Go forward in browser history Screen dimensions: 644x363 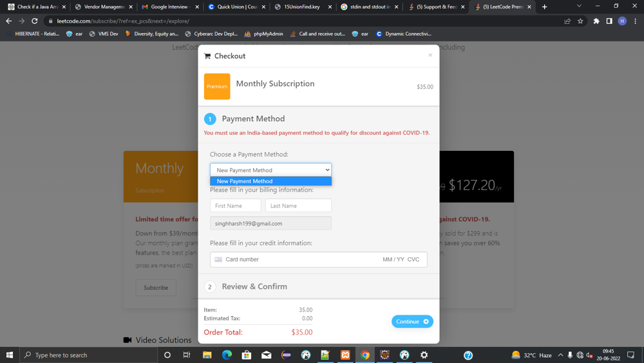[x=21, y=21]
